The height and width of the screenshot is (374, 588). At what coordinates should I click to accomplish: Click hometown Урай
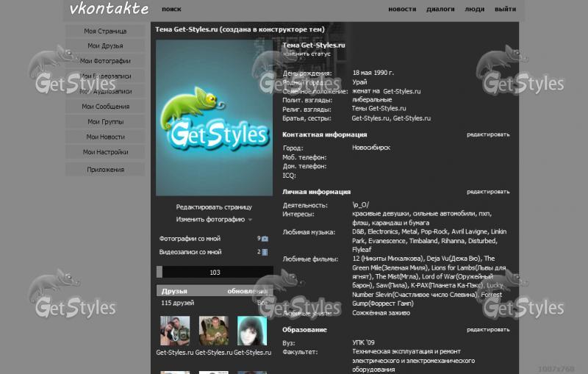[x=359, y=82]
